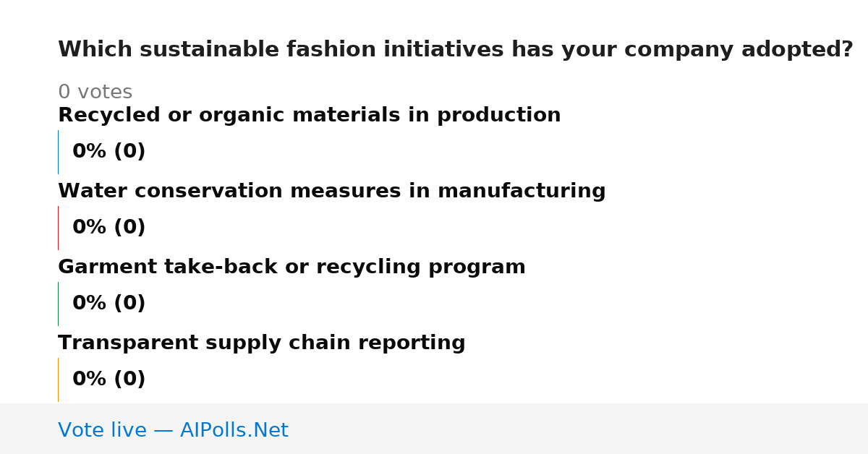
Task: Click the green bar for garment take-back
Action: point(58,304)
